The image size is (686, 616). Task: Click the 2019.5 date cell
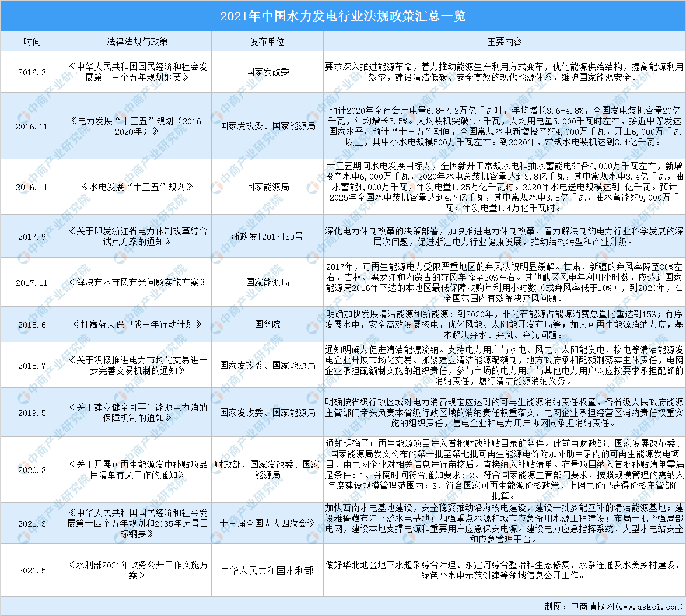coord(32,412)
